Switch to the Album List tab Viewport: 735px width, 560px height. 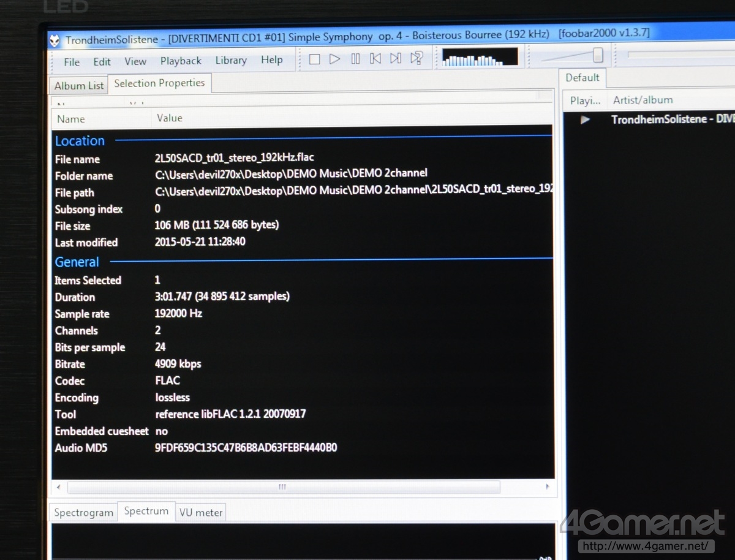pyautogui.click(x=79, y=86)
